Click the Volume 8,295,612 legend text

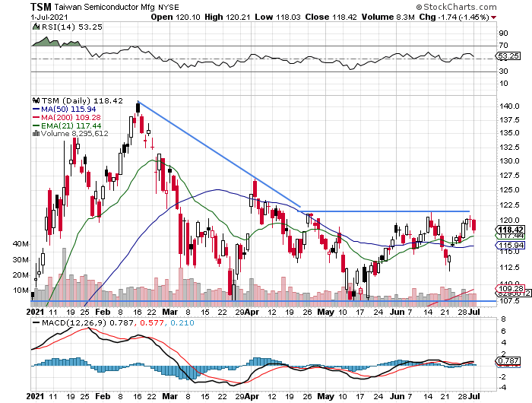[x=74, y=134]
